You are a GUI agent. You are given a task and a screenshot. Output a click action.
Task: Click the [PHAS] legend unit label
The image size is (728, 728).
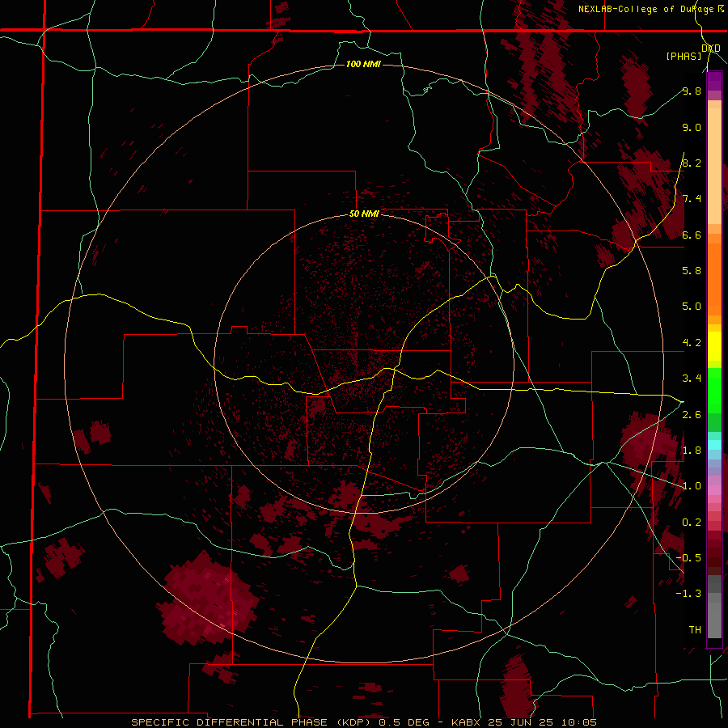coord(684,56)
